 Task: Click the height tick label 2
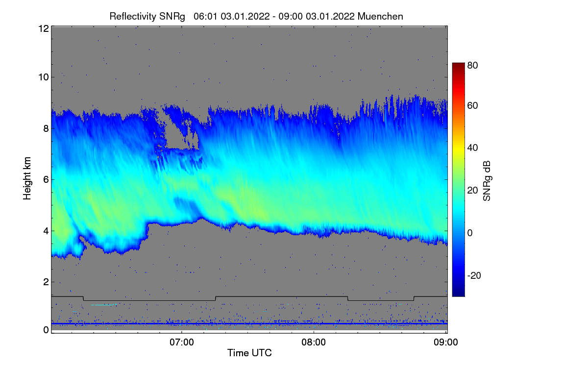click(x=46, y=282)
